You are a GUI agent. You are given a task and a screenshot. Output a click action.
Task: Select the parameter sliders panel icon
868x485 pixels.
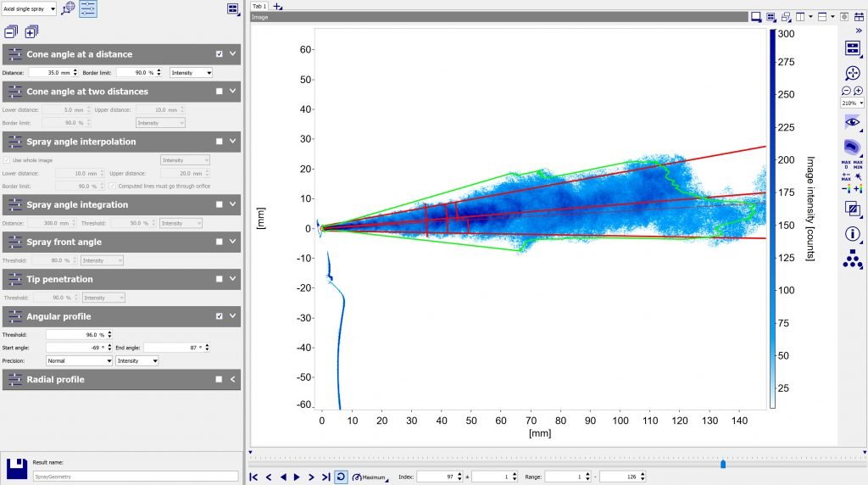(x=88, y=8)
